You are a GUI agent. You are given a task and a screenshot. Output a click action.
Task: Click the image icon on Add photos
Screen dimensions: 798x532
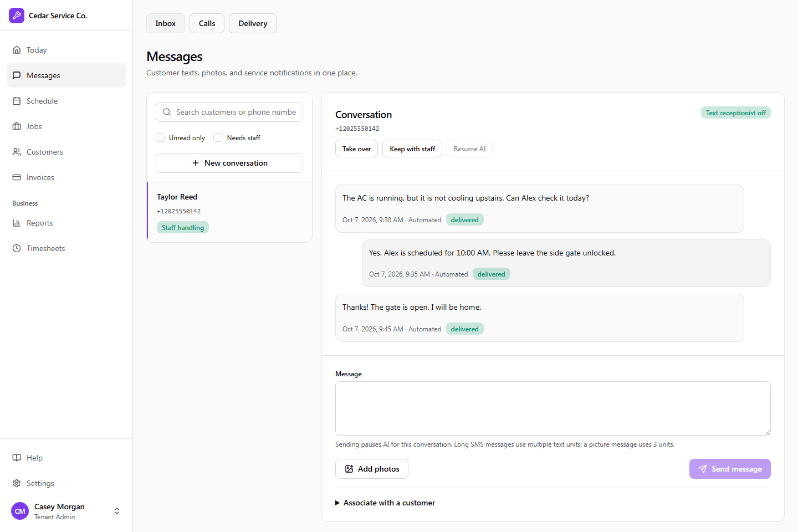pos(349,469)
